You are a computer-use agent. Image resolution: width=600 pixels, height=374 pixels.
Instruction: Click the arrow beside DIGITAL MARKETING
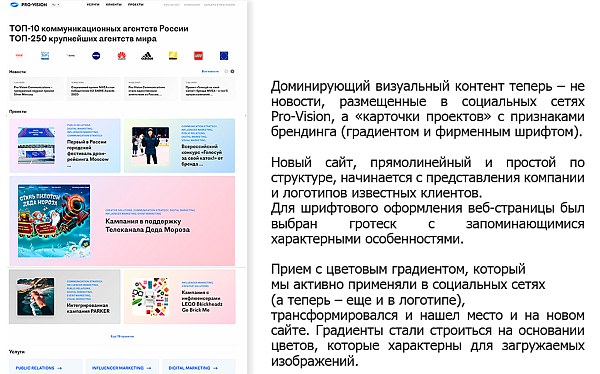point(215,368)
